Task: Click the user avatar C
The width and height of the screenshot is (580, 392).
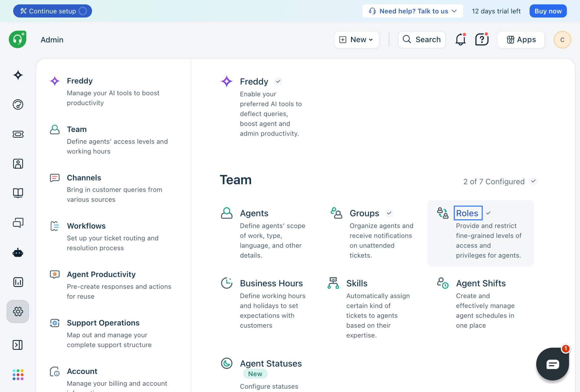Action: coord(562,40)
